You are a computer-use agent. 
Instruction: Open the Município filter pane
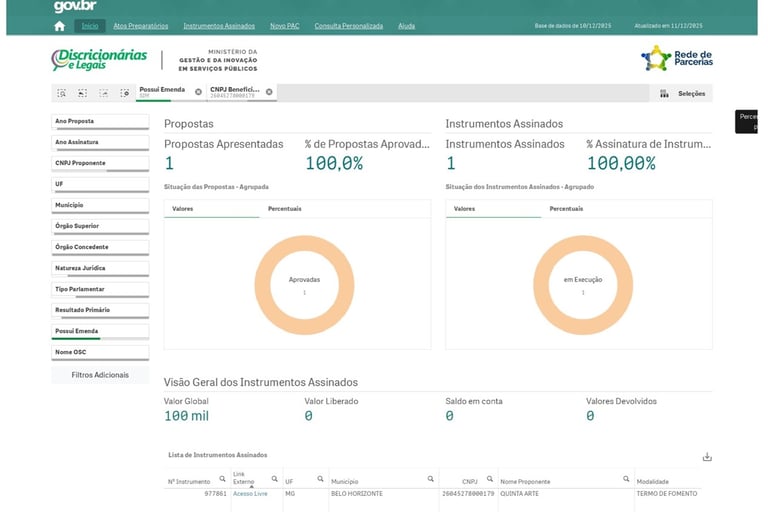click(100, 206)
